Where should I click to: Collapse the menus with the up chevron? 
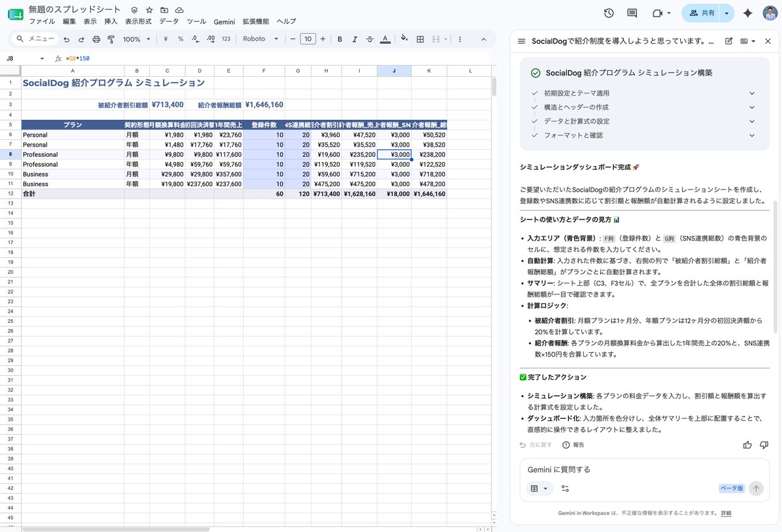point(484,39)
